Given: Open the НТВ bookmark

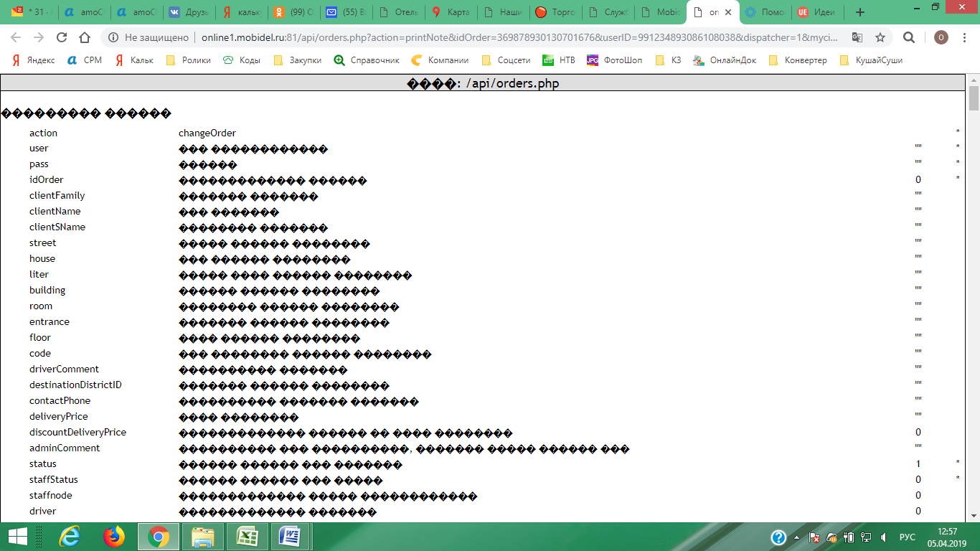Looking at the screenshot, I should [559, 60].
